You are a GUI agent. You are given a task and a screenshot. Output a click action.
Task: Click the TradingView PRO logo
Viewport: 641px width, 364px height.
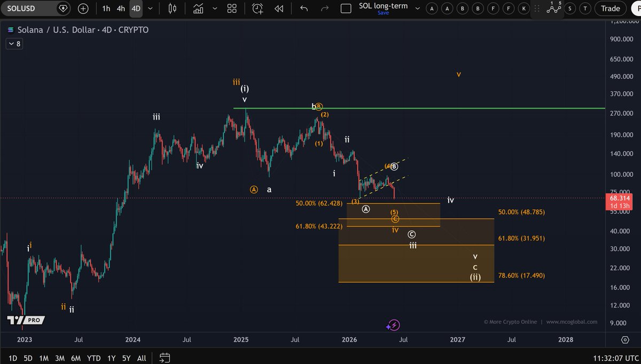pyautogui.click(x=26, y=320)
